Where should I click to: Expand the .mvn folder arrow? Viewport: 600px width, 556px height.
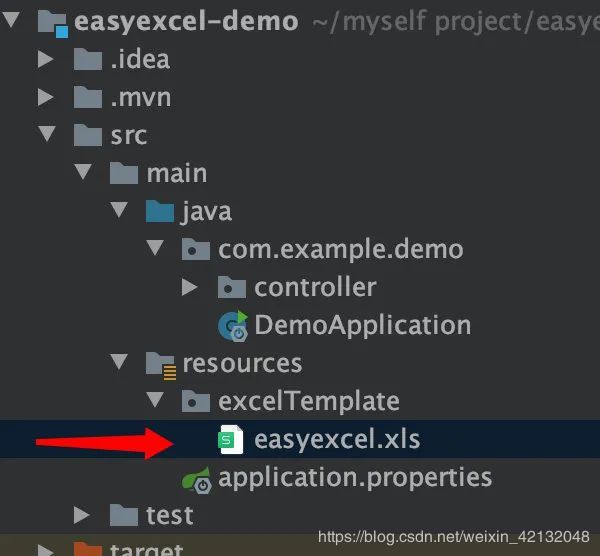pos(46,97)
